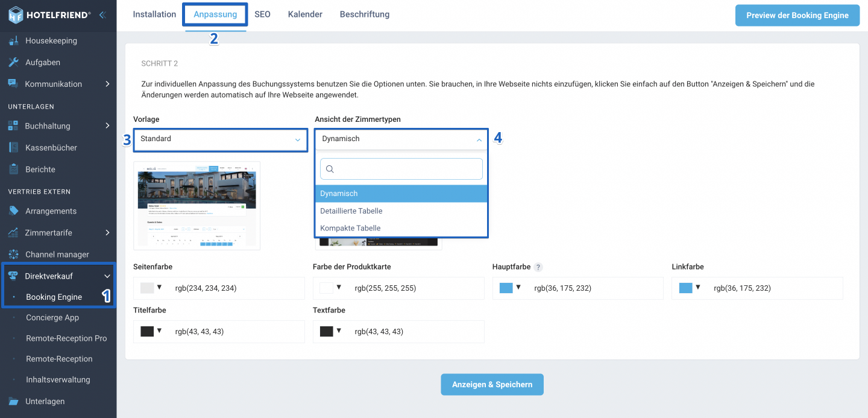Click the Hauptfarbe help question mark icon
868x418 pixels.
point(538,267)
